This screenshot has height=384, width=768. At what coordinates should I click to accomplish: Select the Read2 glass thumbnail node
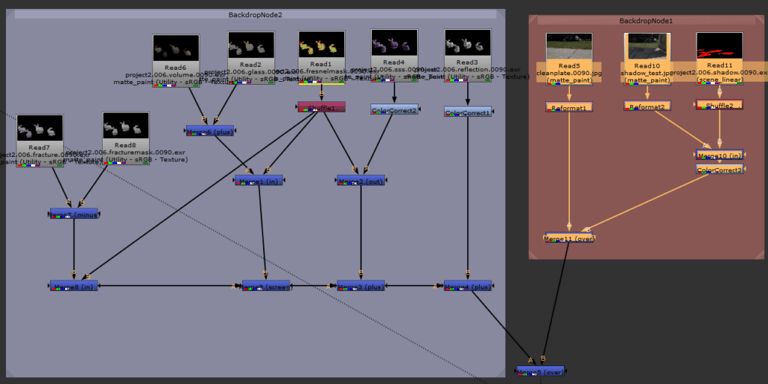[251, 58]
